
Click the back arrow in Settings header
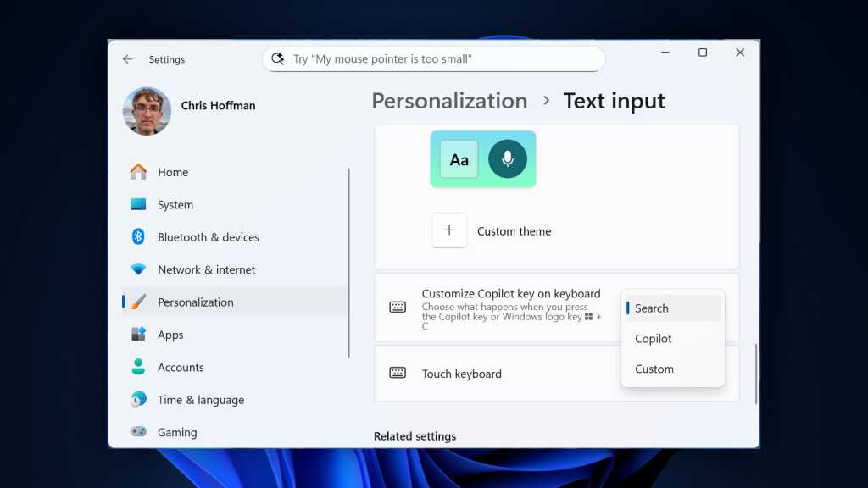tap(128, 59)
